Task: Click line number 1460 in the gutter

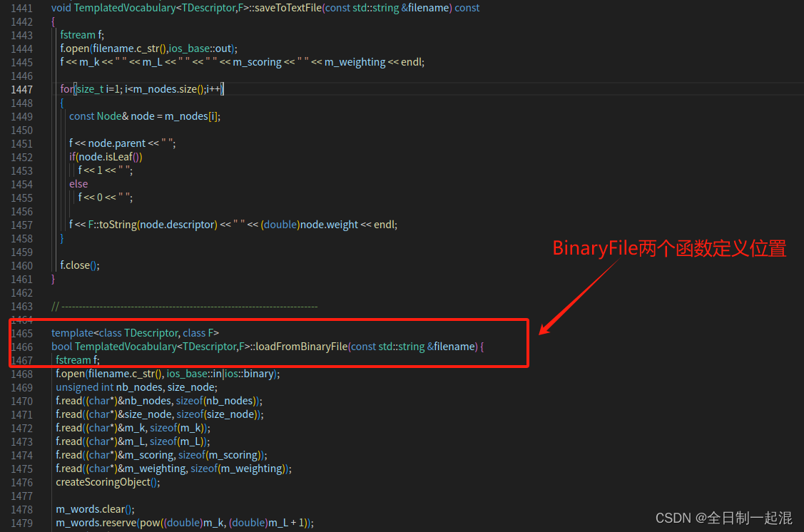Action: coord(21,265)
